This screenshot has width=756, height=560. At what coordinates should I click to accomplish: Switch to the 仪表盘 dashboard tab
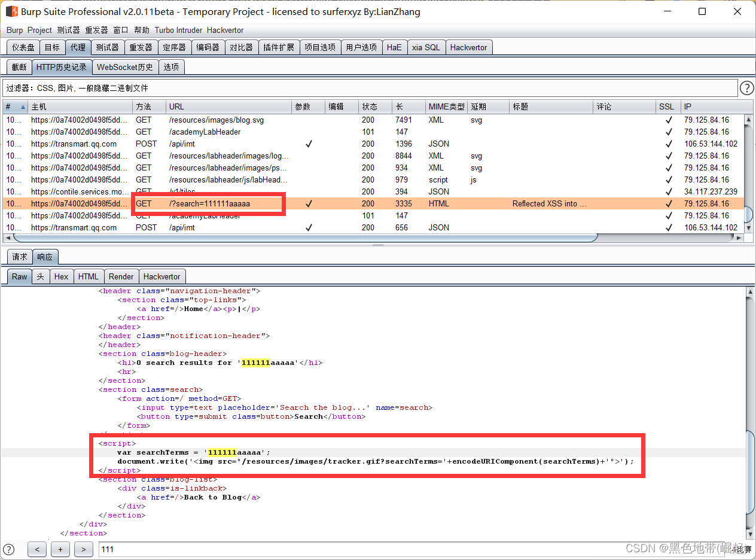(x=22, y=47)
